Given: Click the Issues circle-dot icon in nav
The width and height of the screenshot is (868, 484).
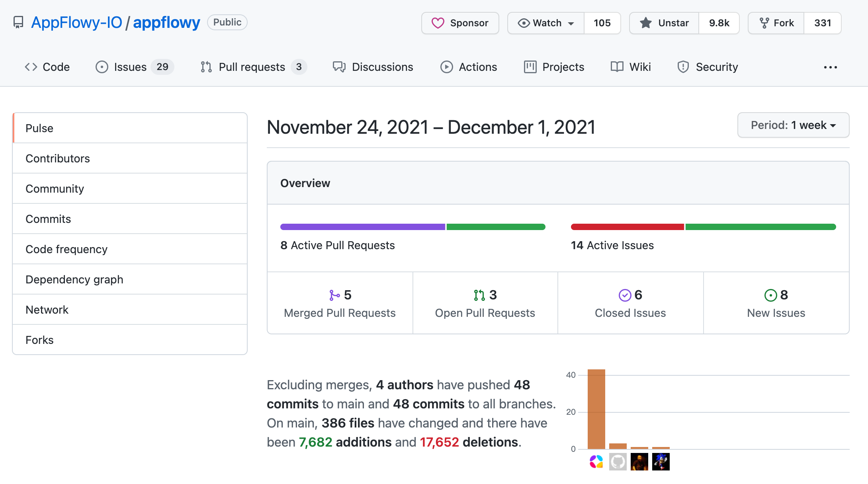Looking at the screenshot, I should click(102, 67).
